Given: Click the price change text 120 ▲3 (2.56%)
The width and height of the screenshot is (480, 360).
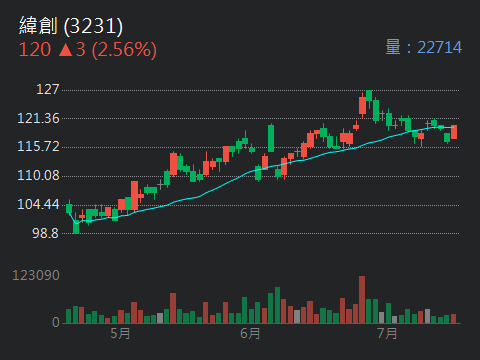Looking at the screenshot, I should [x=88, y=50].
